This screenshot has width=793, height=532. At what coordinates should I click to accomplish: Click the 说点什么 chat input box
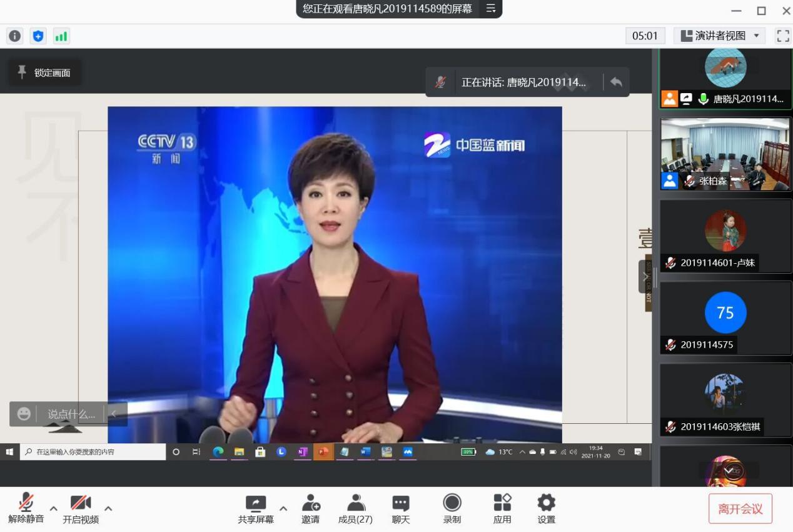pyautogui.click(x=71, y=414)
